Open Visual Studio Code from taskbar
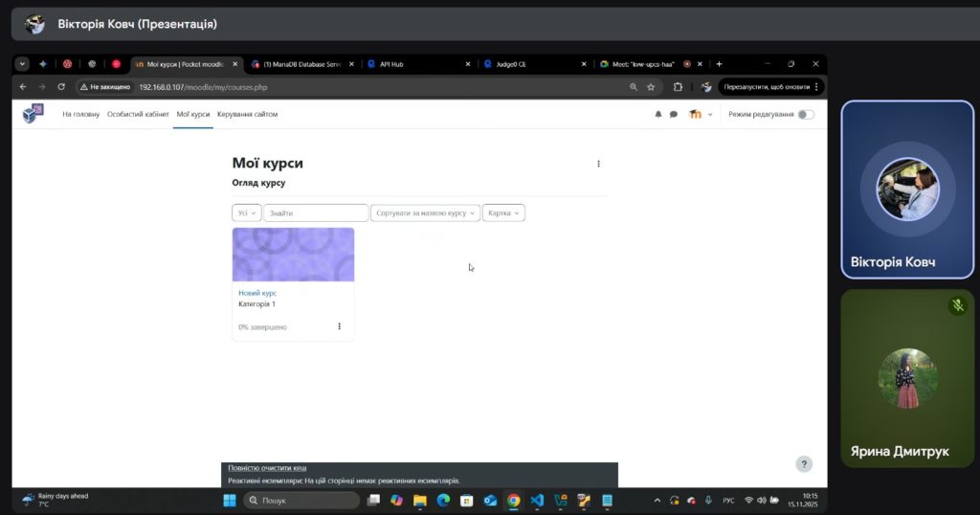Viewport: 980px width, 515px height. [537, 501]
